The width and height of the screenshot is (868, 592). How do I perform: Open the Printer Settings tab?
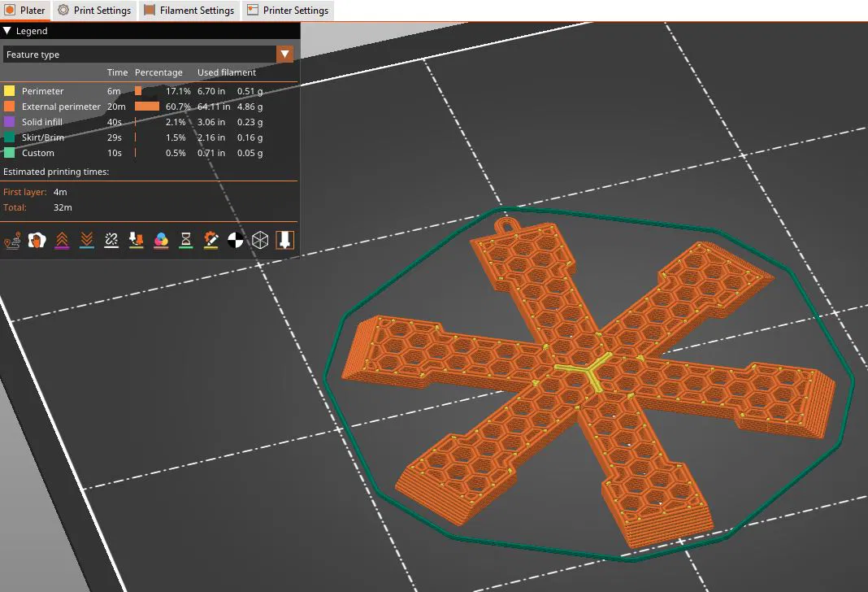pyautogui.click(x=288, y=11)
